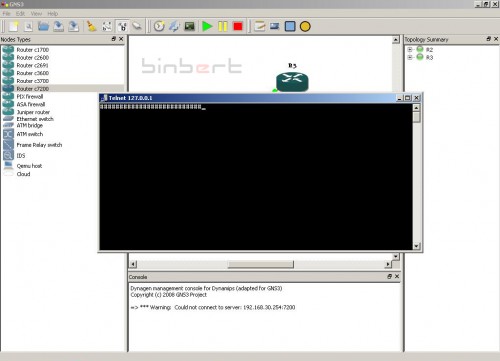Float the Nodes Types panel

pos(114,39)
